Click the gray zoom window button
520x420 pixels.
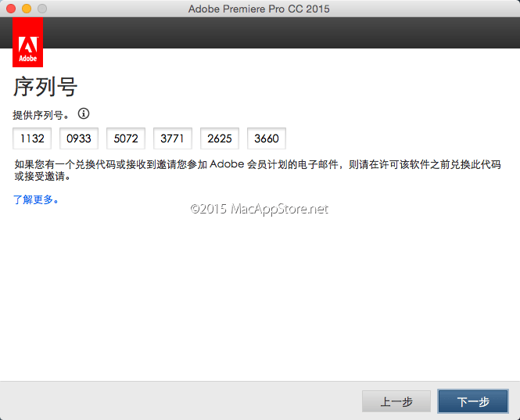tap(42, 9)
